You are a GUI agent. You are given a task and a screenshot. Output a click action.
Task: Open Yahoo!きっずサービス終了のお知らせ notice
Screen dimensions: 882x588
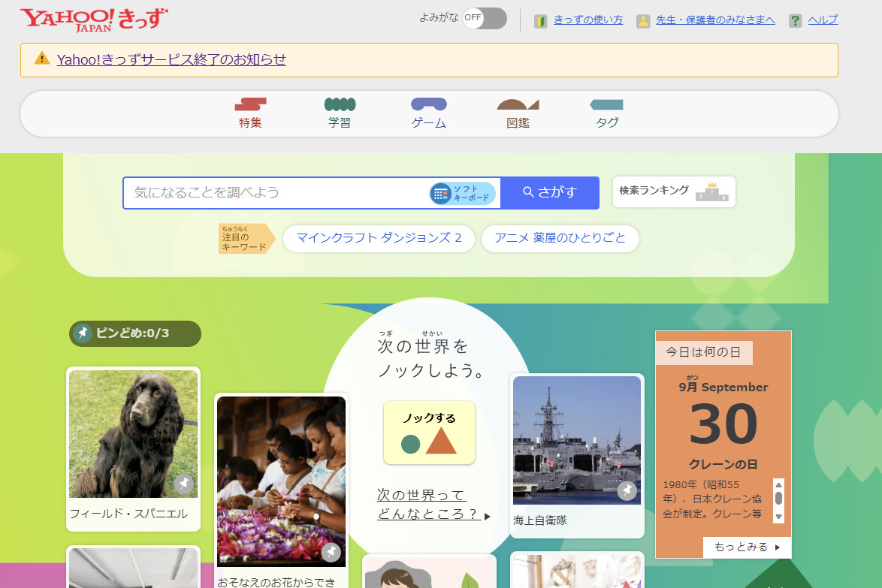click(x=171, y=59)
